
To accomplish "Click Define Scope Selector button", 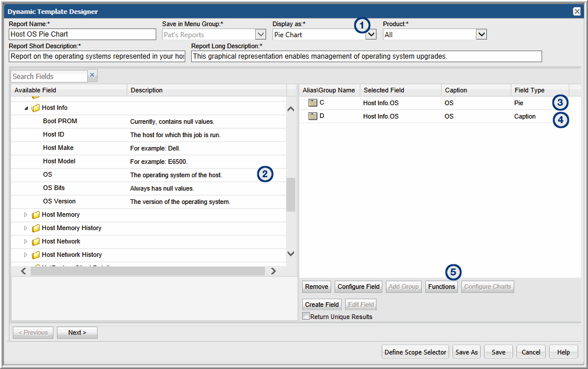I will click(x=415, y=352).
